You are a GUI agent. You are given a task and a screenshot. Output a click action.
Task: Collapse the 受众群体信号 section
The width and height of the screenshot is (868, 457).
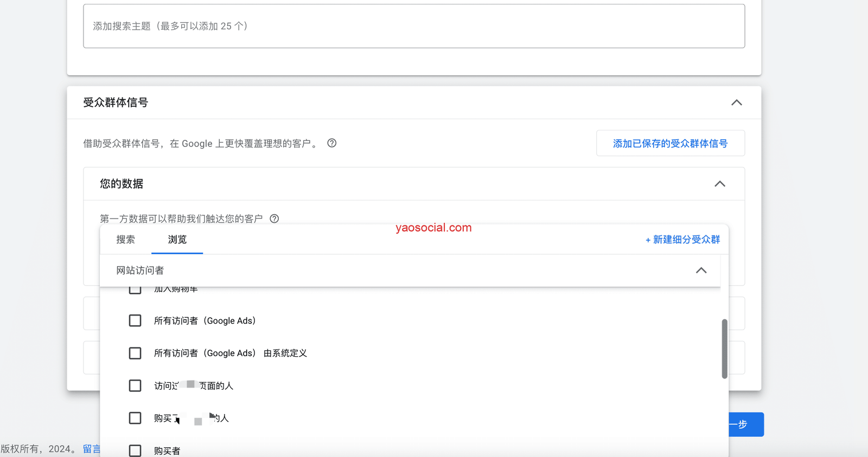(736, 102)
